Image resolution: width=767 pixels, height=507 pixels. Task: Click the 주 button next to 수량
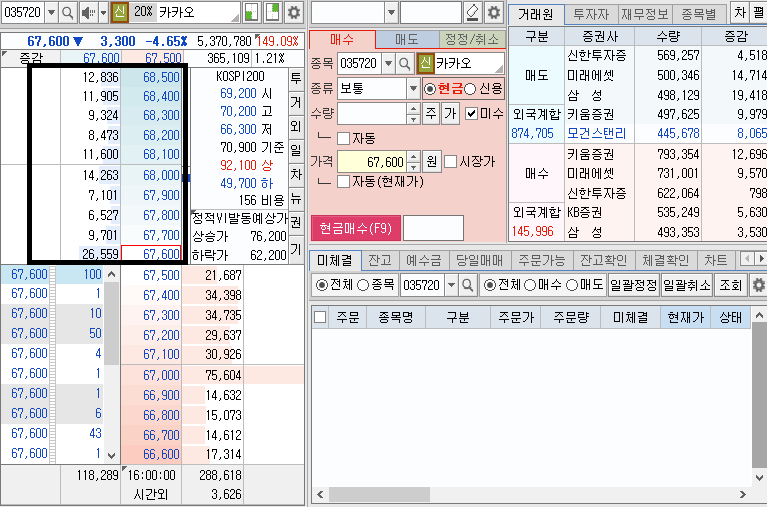pyautogui.click(x=431, y=114)
